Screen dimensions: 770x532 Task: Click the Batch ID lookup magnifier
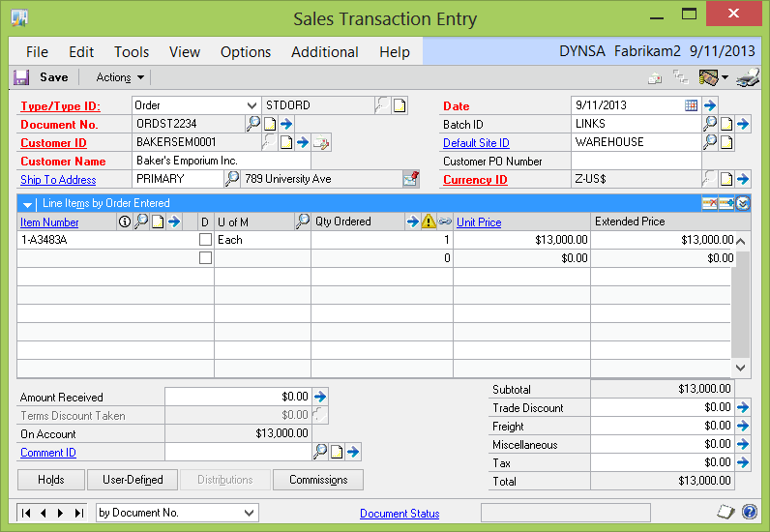tap(709, 124)
